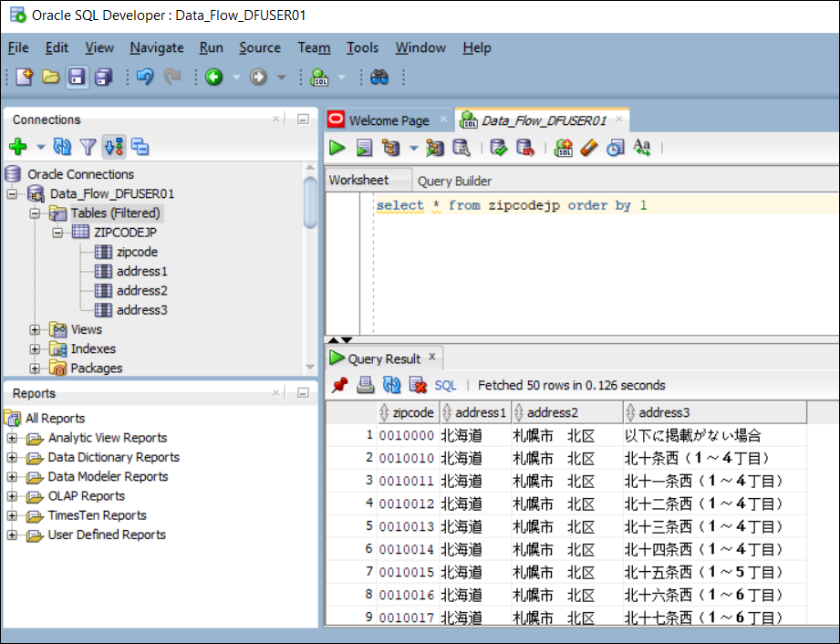Click the green Back navigation icon

click(x=214, y=78)
